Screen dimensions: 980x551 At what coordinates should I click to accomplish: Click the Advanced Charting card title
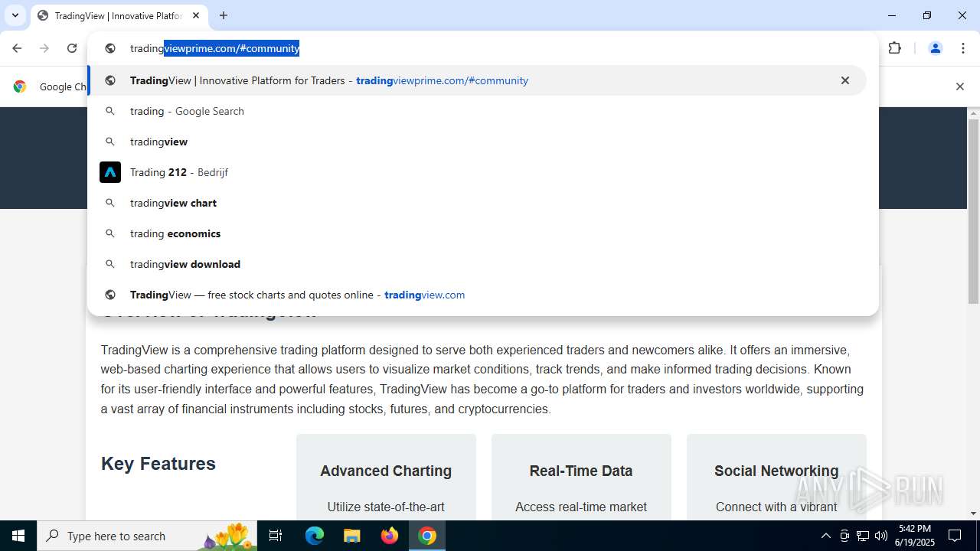pos(386,471)
